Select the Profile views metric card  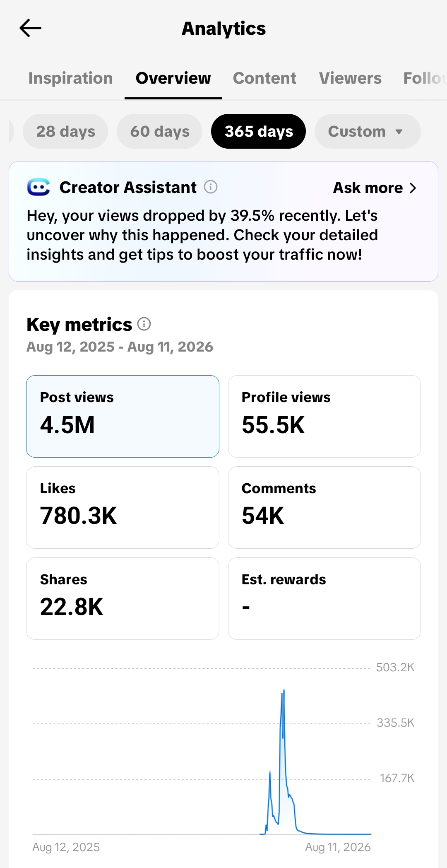point(324,416)
